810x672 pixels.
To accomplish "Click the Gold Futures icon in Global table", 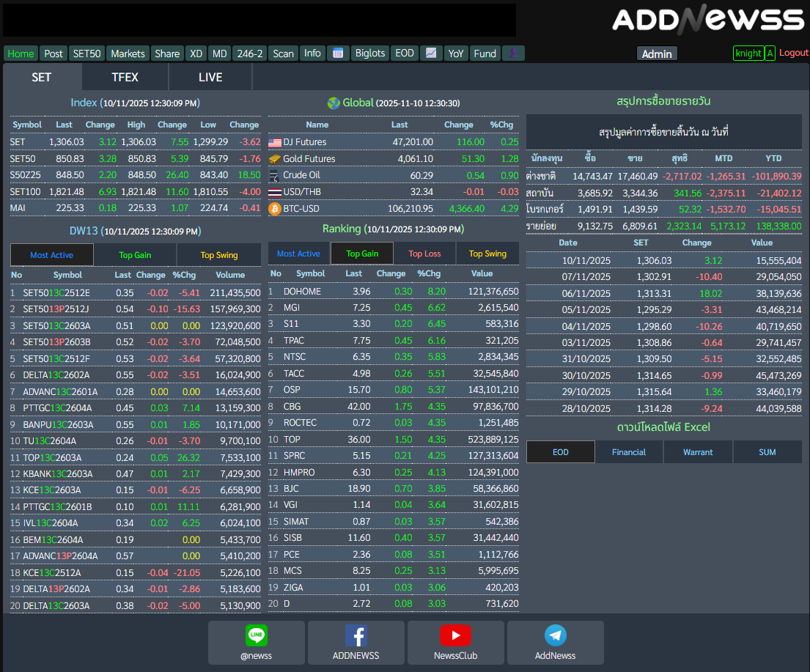I will (x=275, y=159).
